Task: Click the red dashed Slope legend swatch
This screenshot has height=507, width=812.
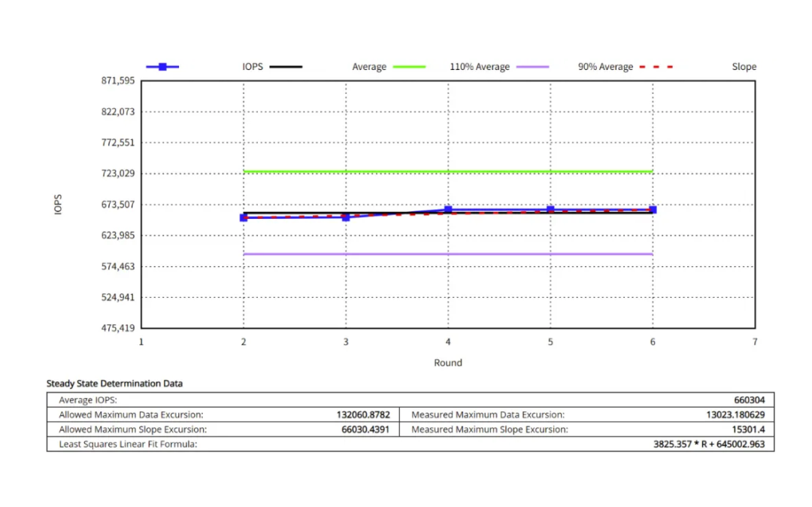Action: tap(656, 67)
